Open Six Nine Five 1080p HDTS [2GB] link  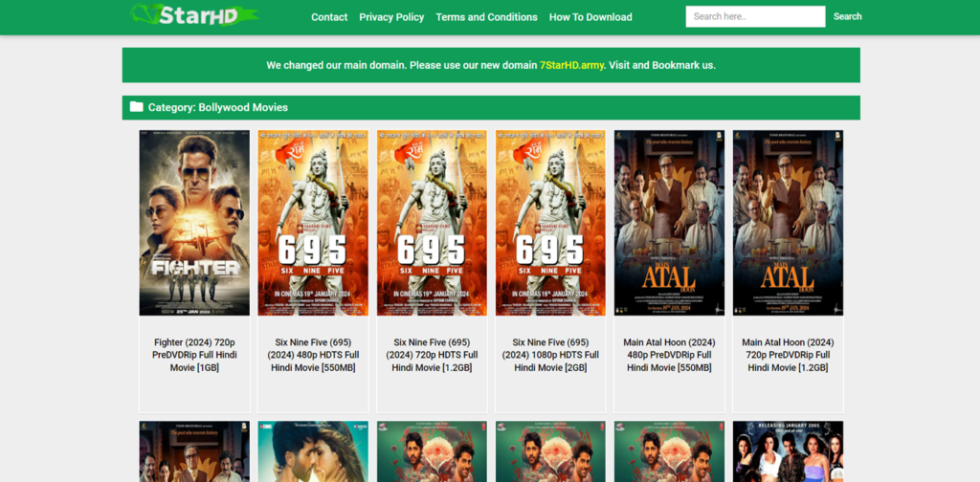[550, 355]
